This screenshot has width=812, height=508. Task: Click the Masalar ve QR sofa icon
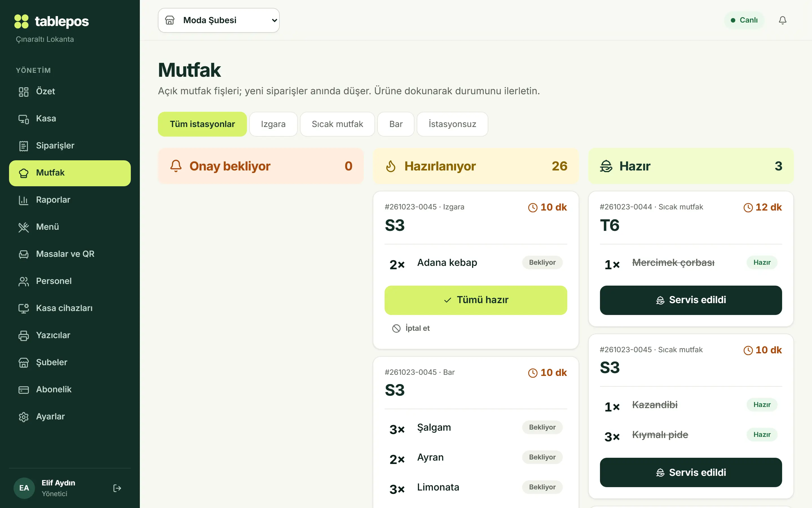pos(23,254)
